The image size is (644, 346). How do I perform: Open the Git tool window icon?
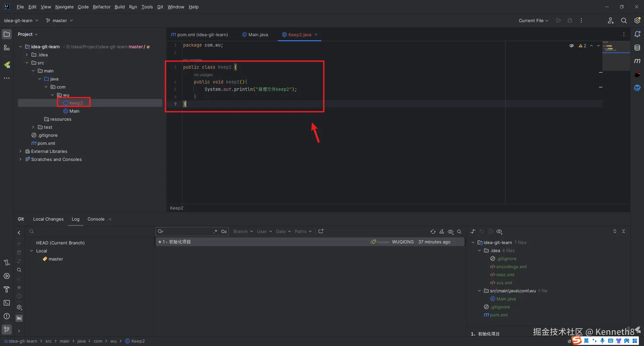7,330
